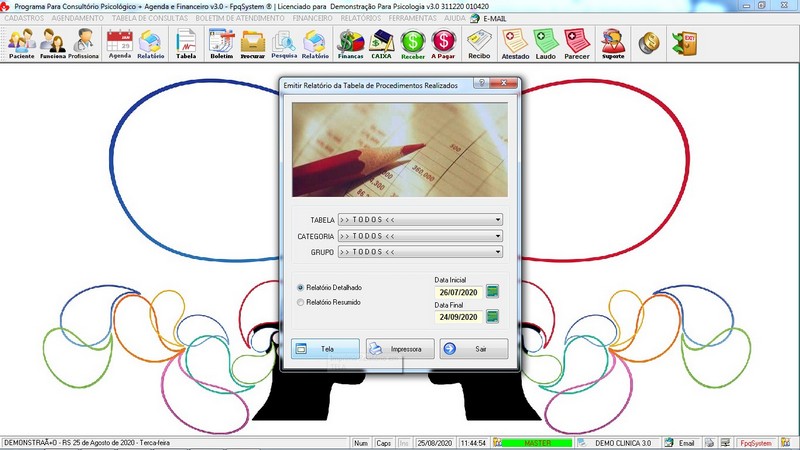This screenshot has height=450, width=800.
Task: Open the Suporte toolbar icon
Action: (x=613, y=43)
